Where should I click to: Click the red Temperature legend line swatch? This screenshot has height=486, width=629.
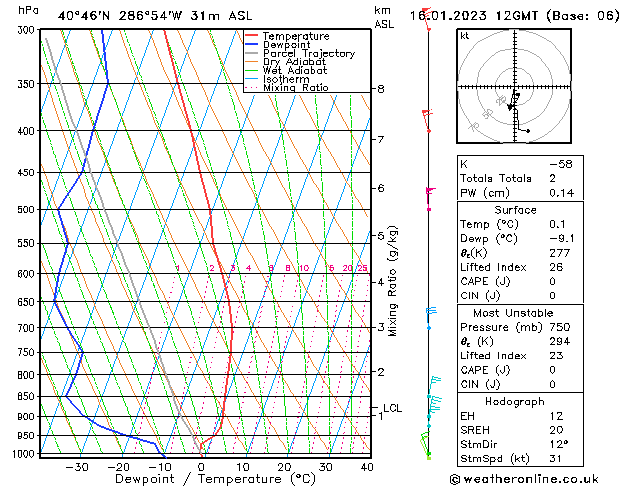[251, 36]
